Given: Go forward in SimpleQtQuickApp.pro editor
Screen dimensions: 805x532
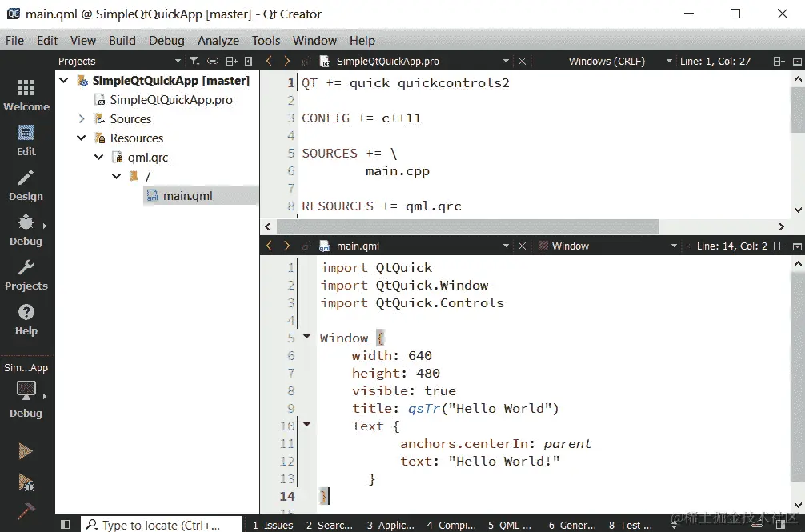Looking at the screenshot, I should click(x=287, y=61).
